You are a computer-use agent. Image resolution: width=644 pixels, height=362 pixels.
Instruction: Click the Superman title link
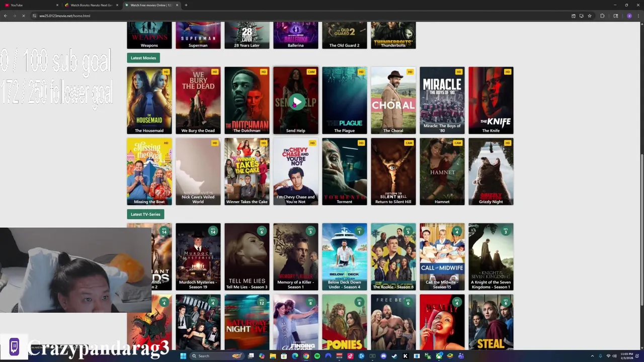pyautogui.click(x=198, y=45)
